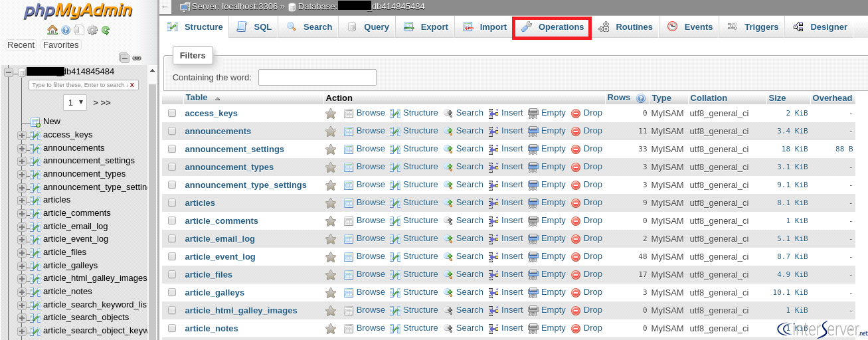Viewport: 868px width, 340px height.
Task: Click the Home icon under phpMyAdmin logo
Action: (52, 30)
